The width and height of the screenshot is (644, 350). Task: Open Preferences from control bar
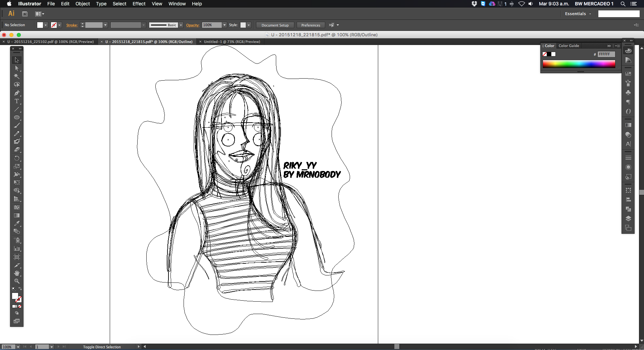click(310, 25)
